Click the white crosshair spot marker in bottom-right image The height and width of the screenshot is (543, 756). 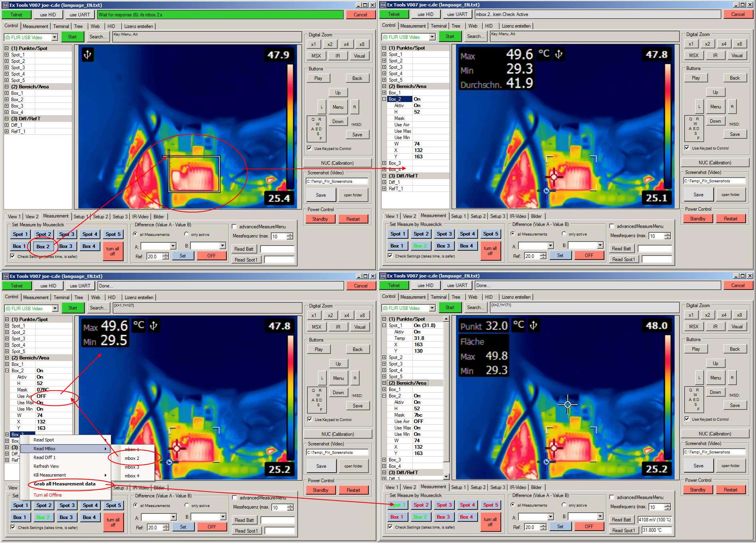(x=568, y=404)
